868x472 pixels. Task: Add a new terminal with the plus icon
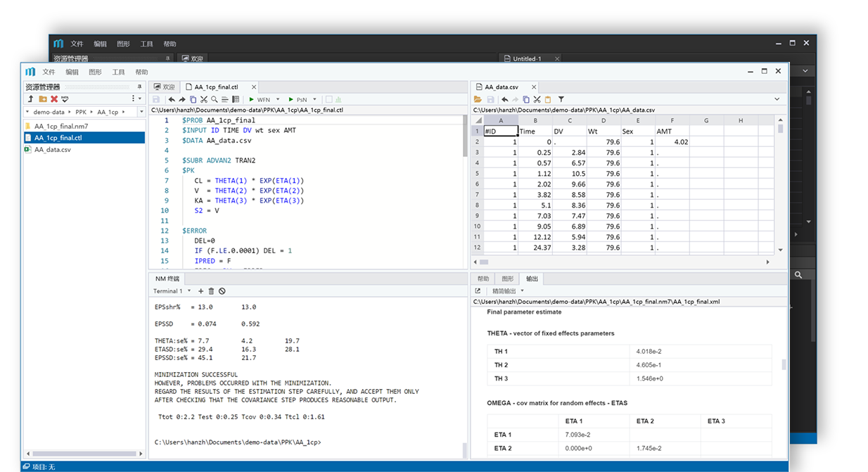(200, 291)
